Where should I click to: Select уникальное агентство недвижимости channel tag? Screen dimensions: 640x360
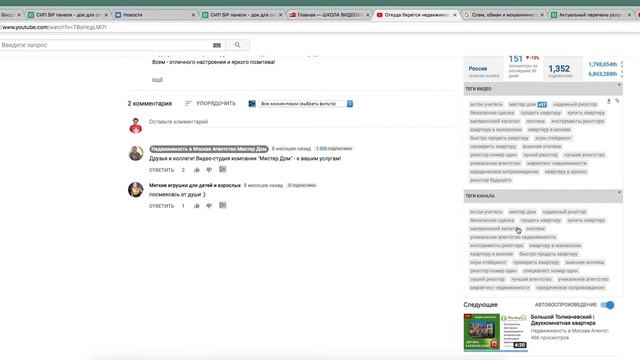coord(513,237)
